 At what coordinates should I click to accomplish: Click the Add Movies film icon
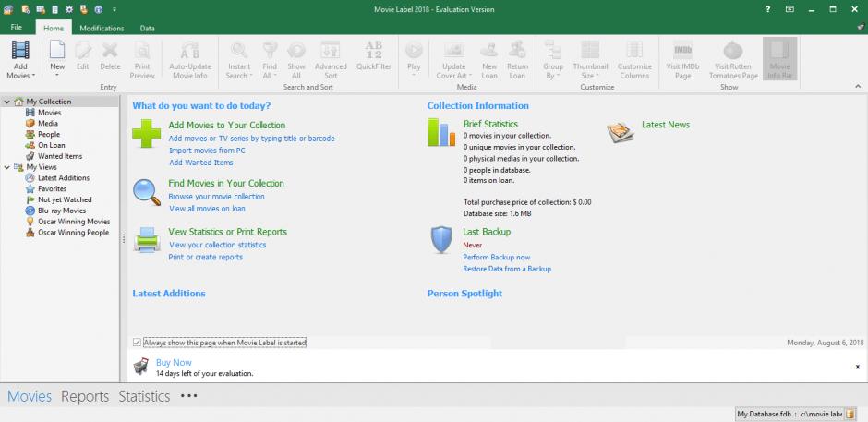[20, 50]
